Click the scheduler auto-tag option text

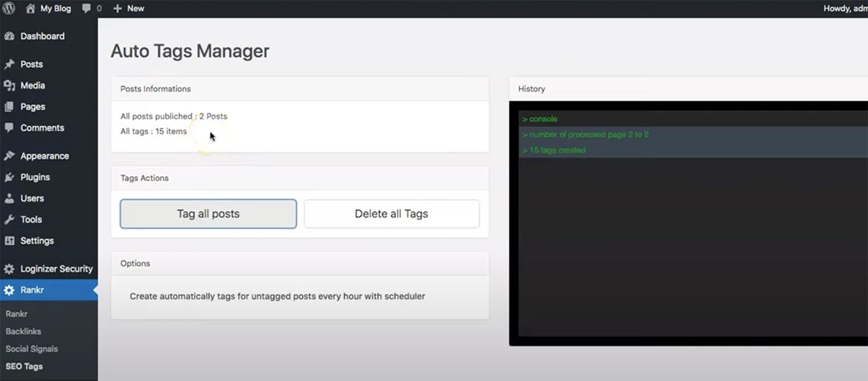(x=277, y=296)
